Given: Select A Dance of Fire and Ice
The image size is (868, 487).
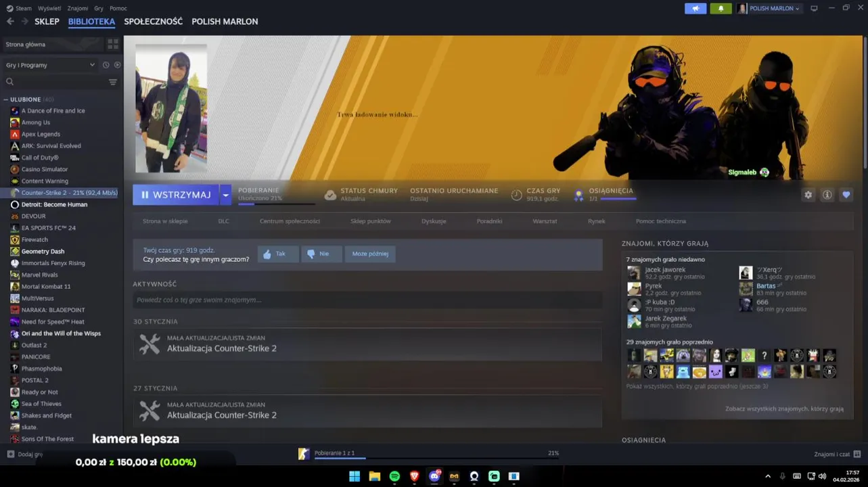Looking at the screenshot, I should pos(53,110).
